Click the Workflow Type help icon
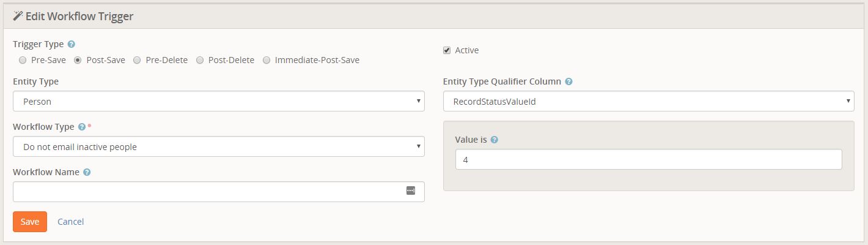This screenshot has height=245, width=868. (81, 127)
